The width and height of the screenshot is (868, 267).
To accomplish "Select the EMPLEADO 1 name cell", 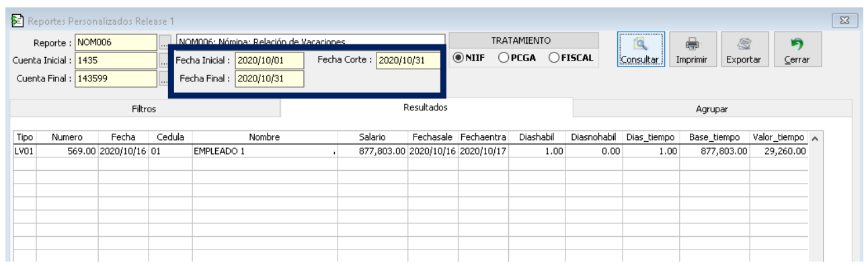I will (264, 151).
